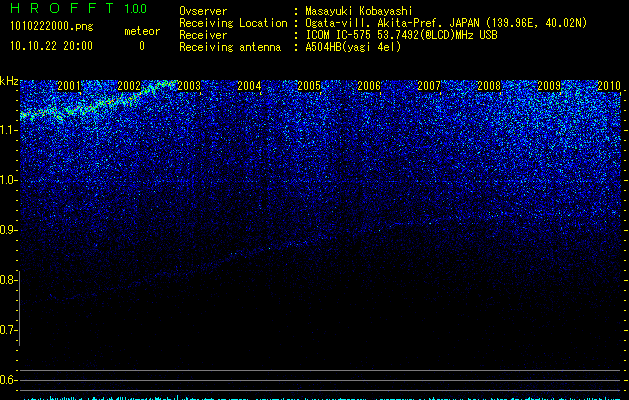
Task: Click the 2010 time marker
Action: [x=609, y=86]
